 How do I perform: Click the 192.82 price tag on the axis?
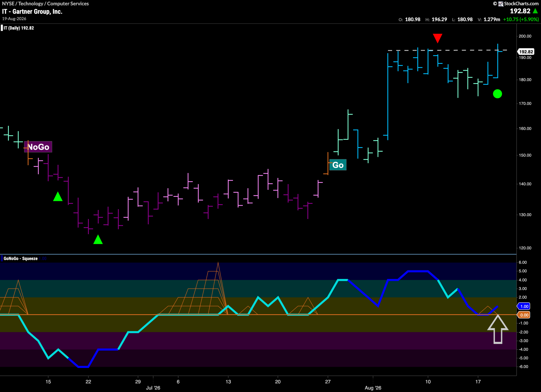point(526,52)
